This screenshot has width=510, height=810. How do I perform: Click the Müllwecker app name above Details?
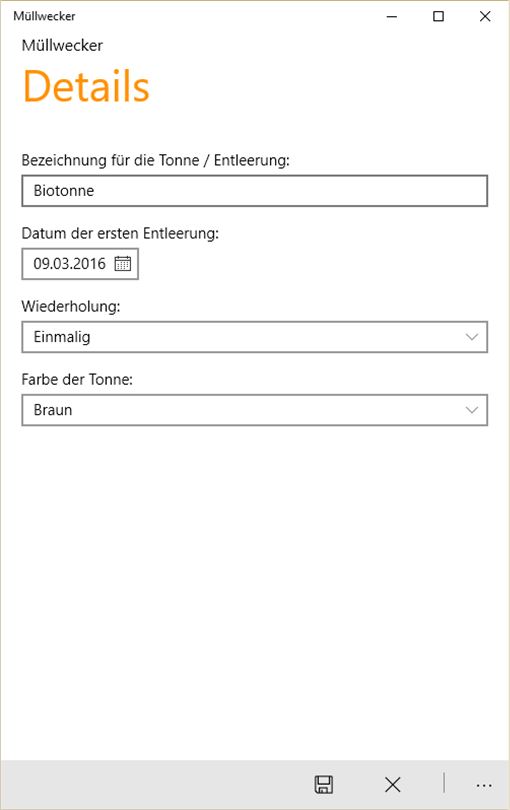(x=62, y=45)
